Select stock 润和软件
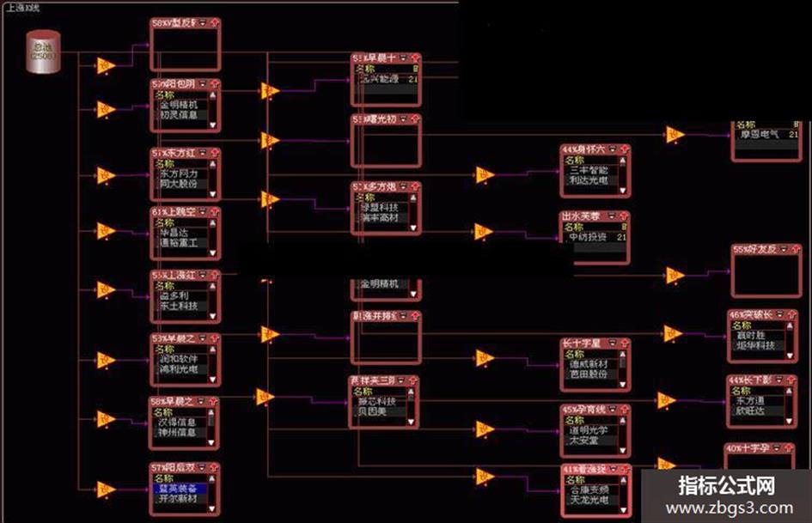Image resolution: width=812 pixels, height=523 pixels. 179,359
